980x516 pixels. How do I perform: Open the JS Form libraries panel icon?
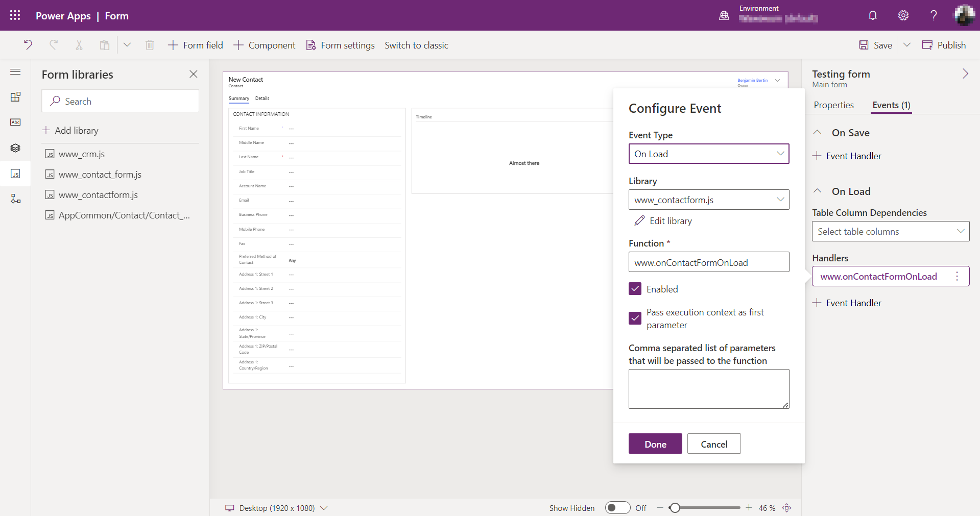point(15,174)
